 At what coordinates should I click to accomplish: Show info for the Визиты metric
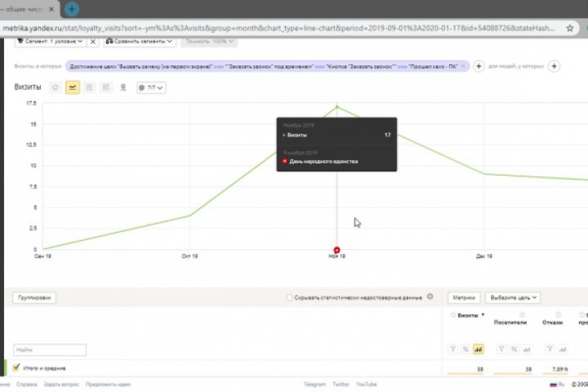pos(453,315)
